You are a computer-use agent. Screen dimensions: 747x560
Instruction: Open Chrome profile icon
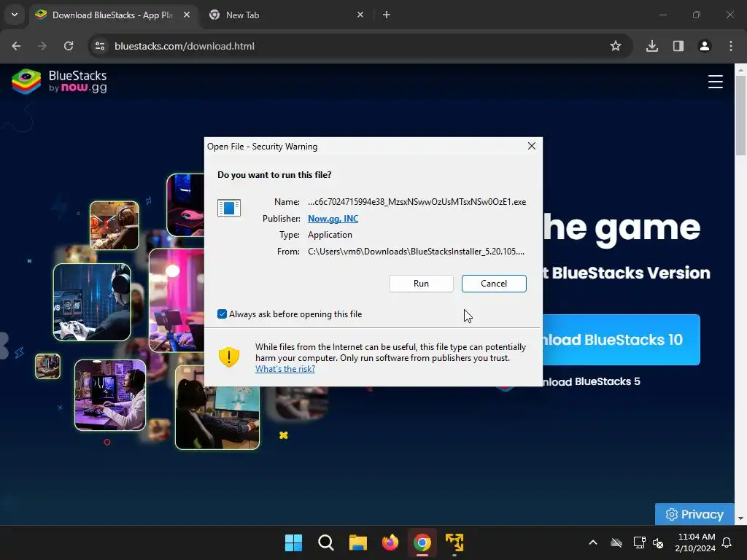705,46
